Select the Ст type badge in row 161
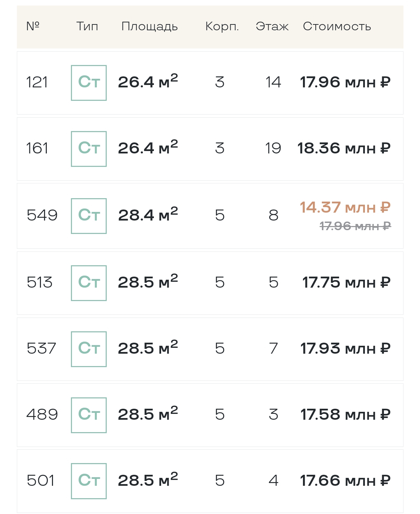The width and height of the screenshot is (420, 514). (89, 149)
